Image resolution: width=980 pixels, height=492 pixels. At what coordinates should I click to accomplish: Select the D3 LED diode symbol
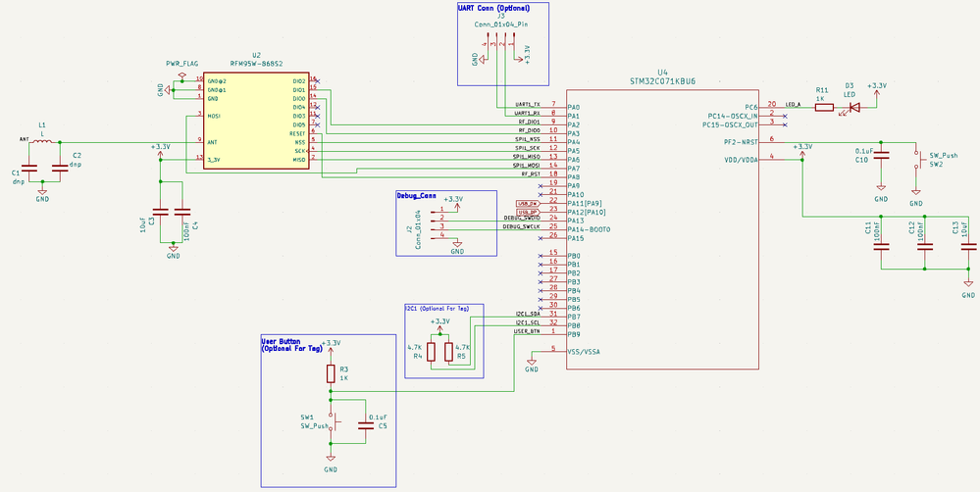tap(855, 108)
